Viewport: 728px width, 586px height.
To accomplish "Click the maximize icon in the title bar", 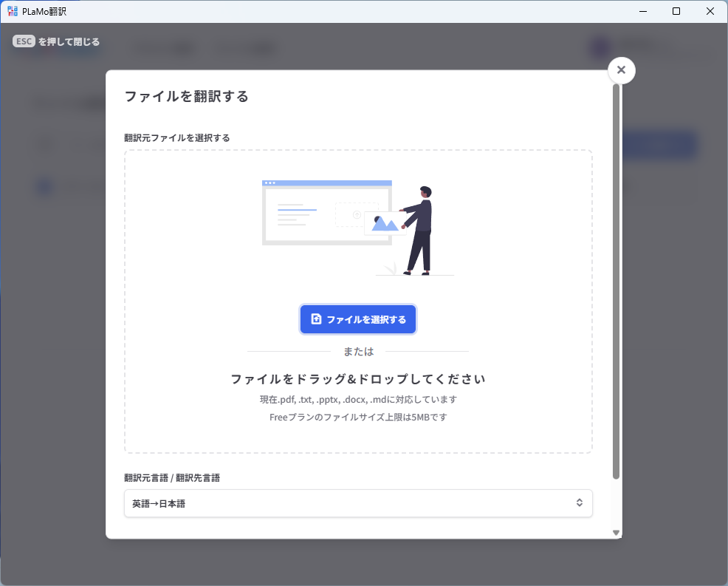I will (x=676, y=11).
